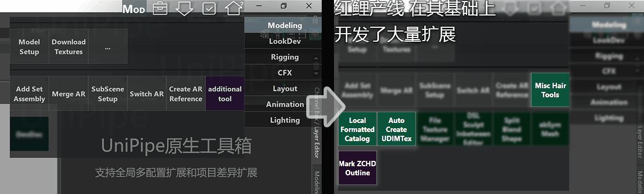This screenshot has width=644, height=194.
Task: Click the checkmark task icon
Action: click(210, 8)
